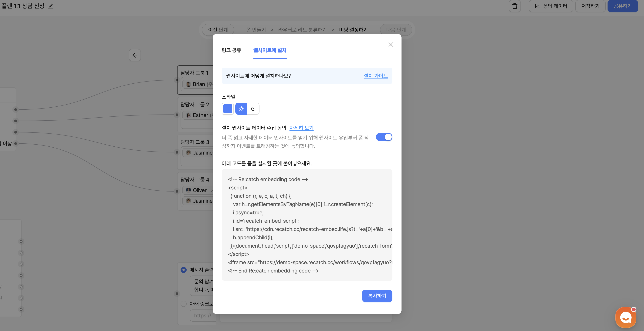Close the share dialog with X
The image size is (644, 331).
[x=391, y=44]
